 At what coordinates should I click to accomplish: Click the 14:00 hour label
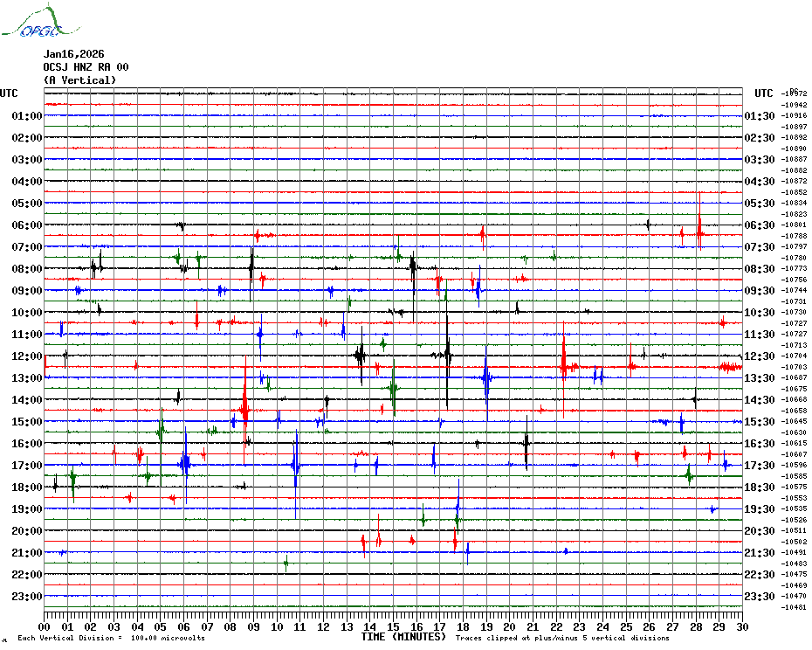(x=27, y=399)
